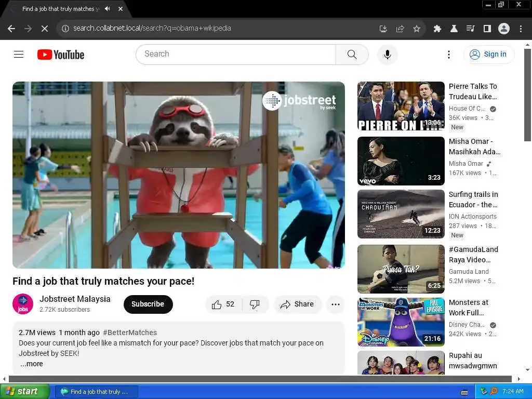Go forward with the browser forward arrow
The image size is (532, 399).
coord(28,29)
